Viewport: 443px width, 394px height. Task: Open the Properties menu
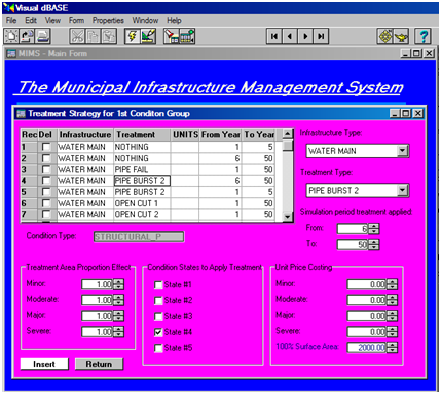(108, 21)
